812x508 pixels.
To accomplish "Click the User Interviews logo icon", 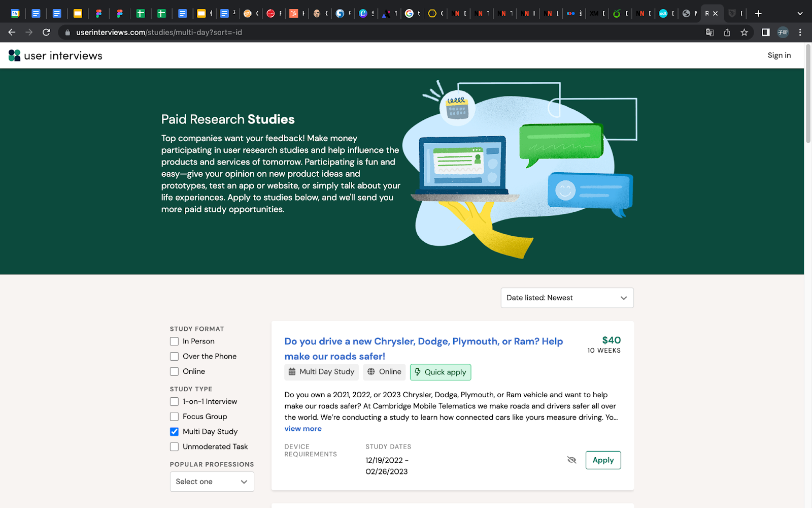I will [14, 55].
